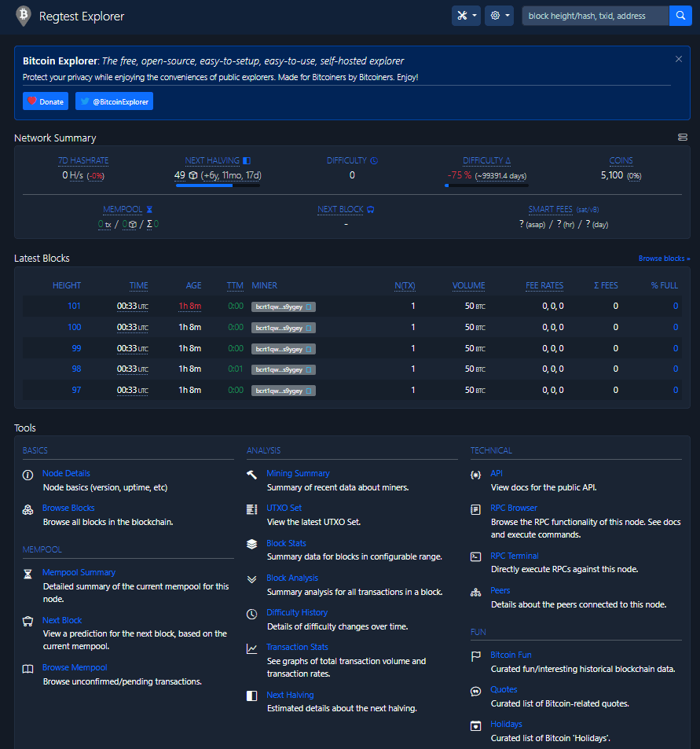Open block height 99

pos(76,348)
